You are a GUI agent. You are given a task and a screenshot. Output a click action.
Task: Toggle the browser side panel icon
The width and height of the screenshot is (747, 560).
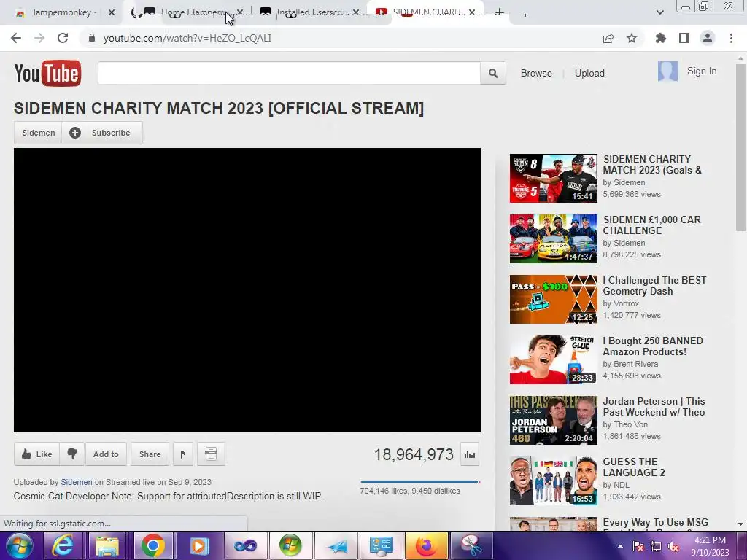684,38
